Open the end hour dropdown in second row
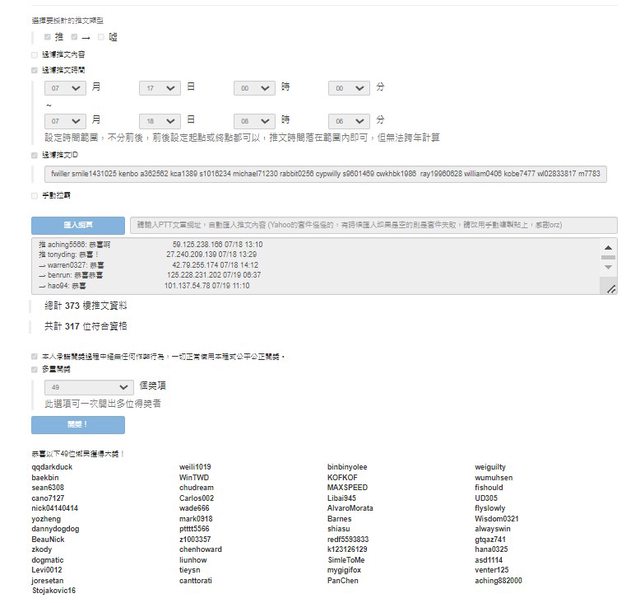The width and height of the screenshot is (640, 603). tap(253, 119)
